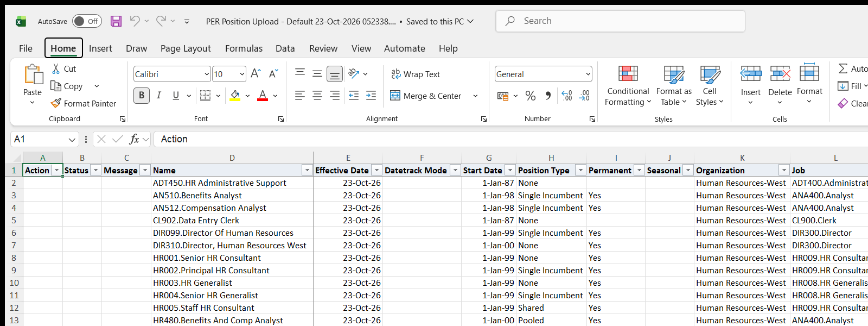
Task: Click the Paste clipboard icon
Action: pos(33,74)
